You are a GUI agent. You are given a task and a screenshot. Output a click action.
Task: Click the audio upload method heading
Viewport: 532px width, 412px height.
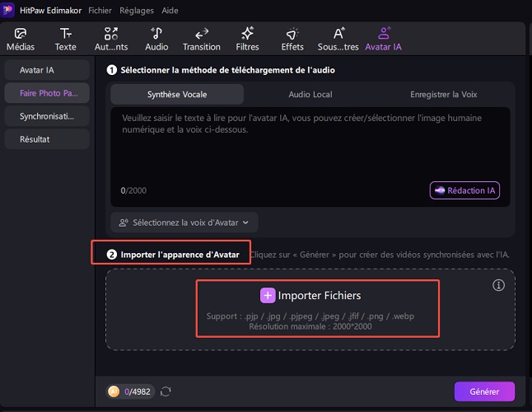227,70
